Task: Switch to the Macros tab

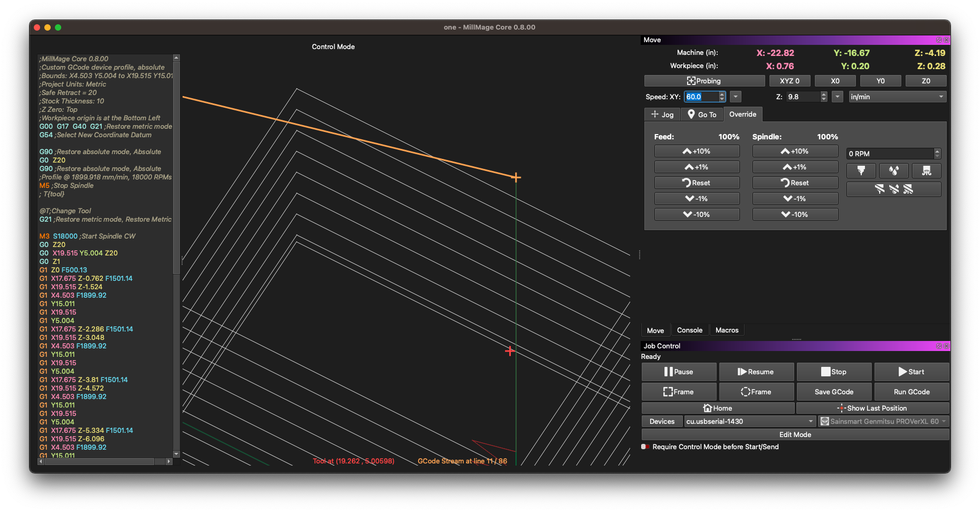Action: point(727,330)
